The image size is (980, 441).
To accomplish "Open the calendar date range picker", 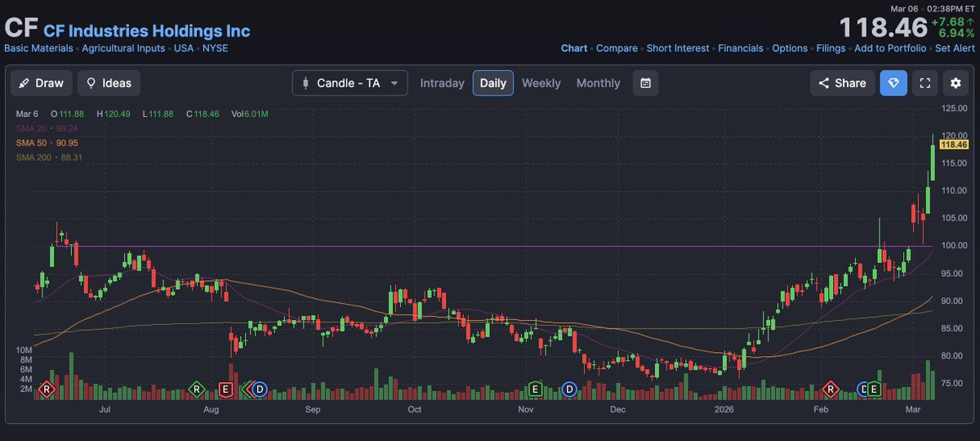I will (645, 83).
